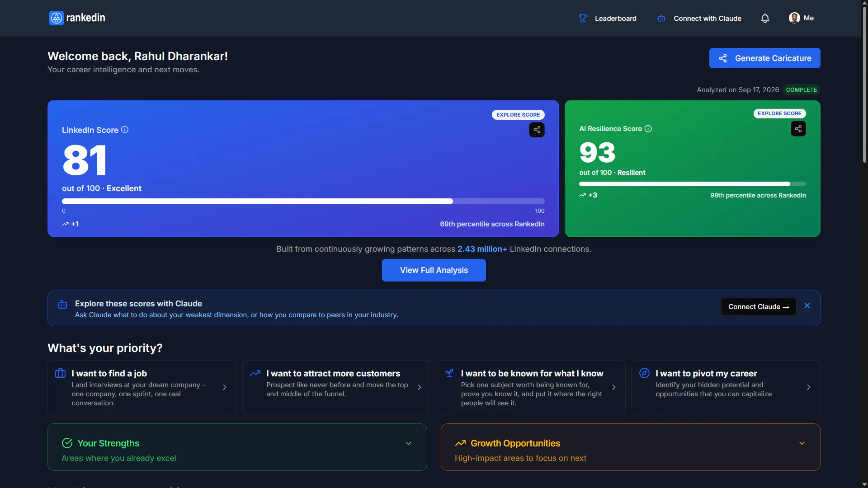Show LinkedIn Score info tooltip icon
The width and height of the screenshot is (868, 488).
pyautogui.click(x=125, y=130)
